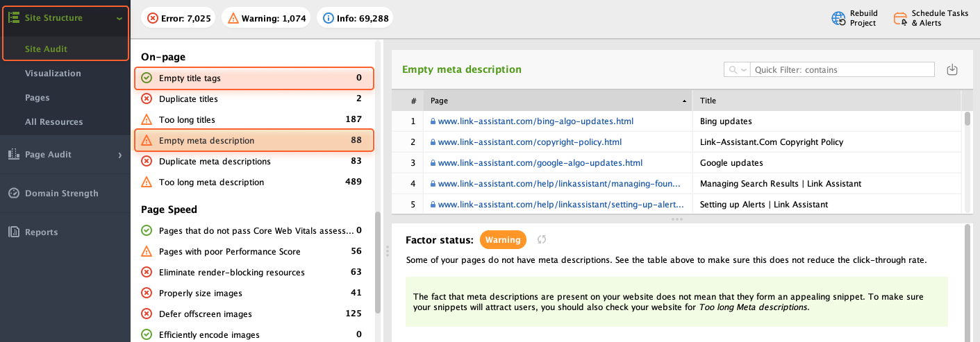Filter by Warning: 1,074 badge
The height and width of the screenshot is (342, 980).
tap(267, 18)
